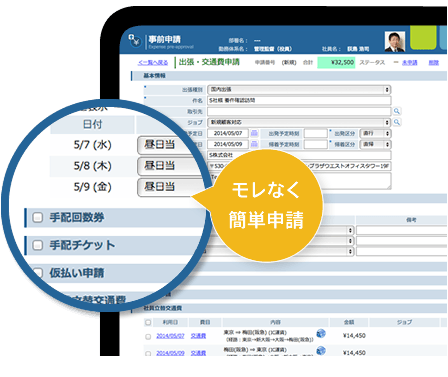Click the address field starting with 〒530

[299, 166]
